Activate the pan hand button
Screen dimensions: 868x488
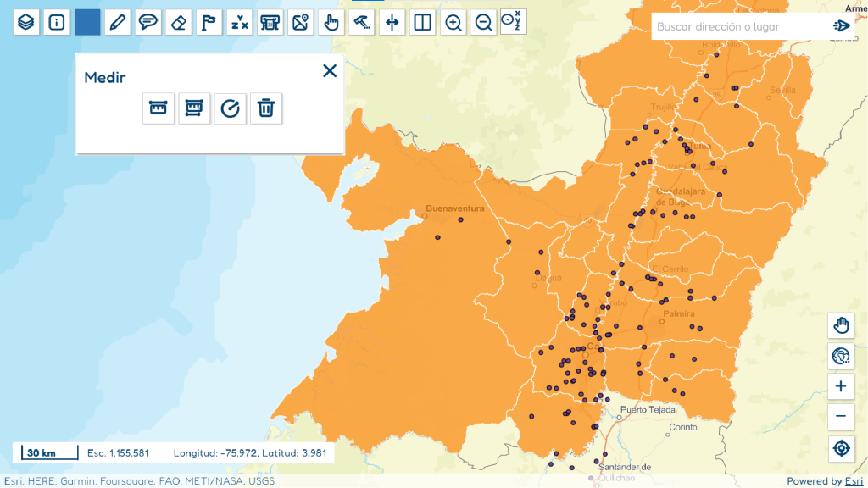841,325
